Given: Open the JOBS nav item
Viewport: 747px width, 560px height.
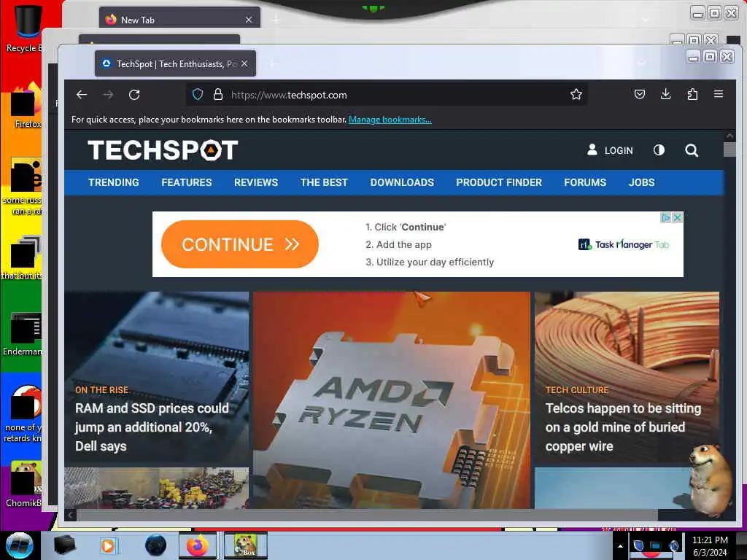Looking at the screenshot, I should click(641, 182).
